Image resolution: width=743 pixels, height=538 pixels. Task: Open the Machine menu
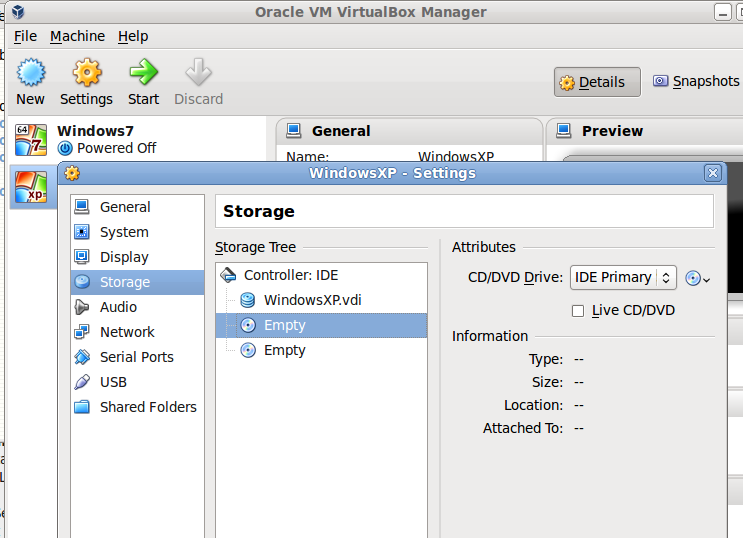click(78, 36)
